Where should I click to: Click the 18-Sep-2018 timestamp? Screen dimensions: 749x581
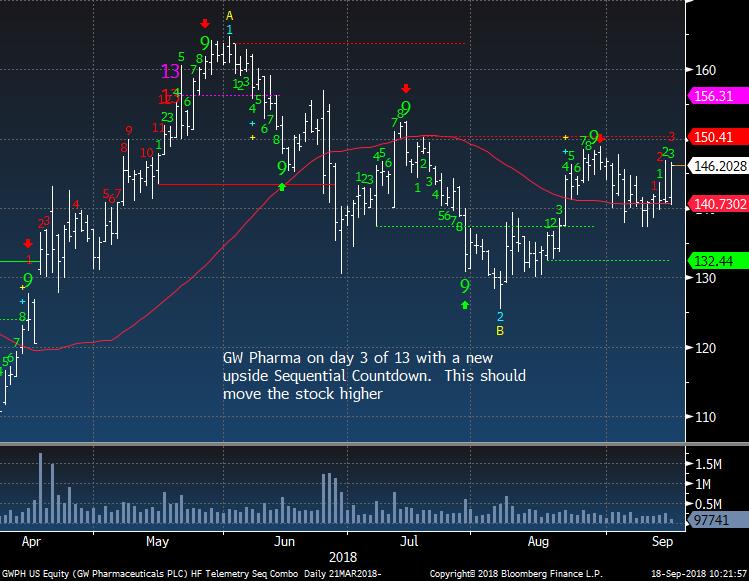[x=699, y=574]
